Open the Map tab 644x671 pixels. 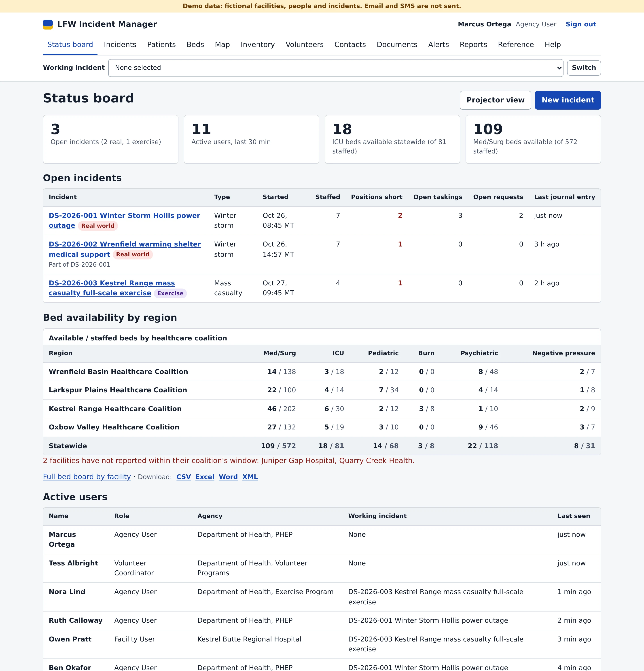[222, 45]
